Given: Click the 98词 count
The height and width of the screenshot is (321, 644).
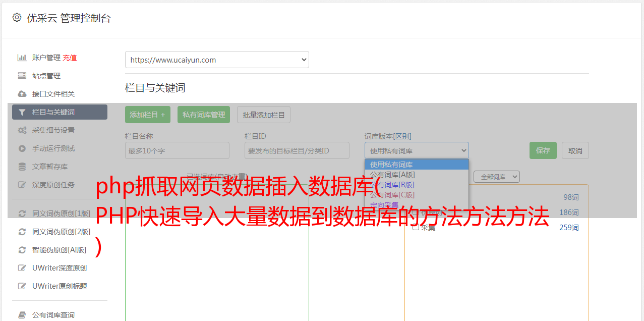Looking at the screenshot, I should point(571,197).
